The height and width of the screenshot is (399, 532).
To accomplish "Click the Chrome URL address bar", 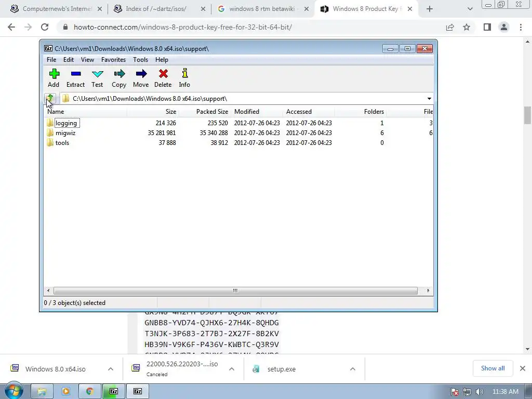I will point(250,27).
